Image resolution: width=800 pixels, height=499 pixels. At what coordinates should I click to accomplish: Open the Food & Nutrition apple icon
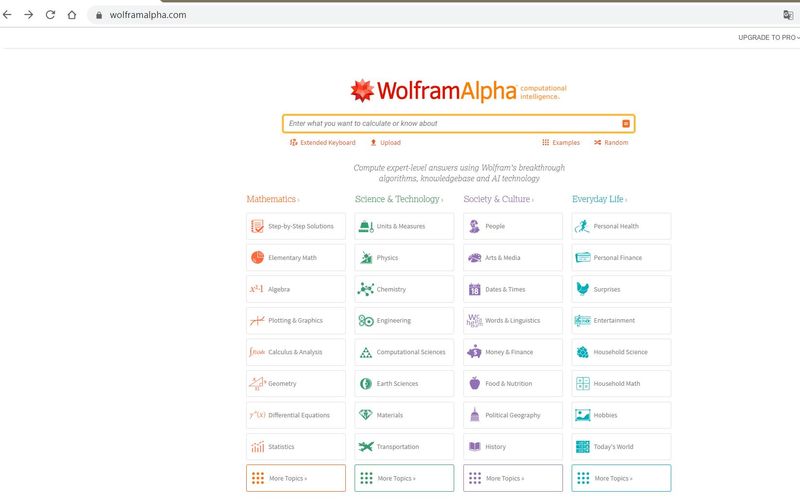[474, 384]
